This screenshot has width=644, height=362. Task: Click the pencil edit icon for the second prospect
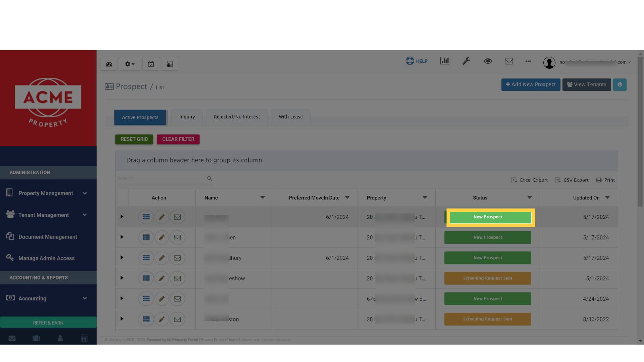click(x=162, y=237)
